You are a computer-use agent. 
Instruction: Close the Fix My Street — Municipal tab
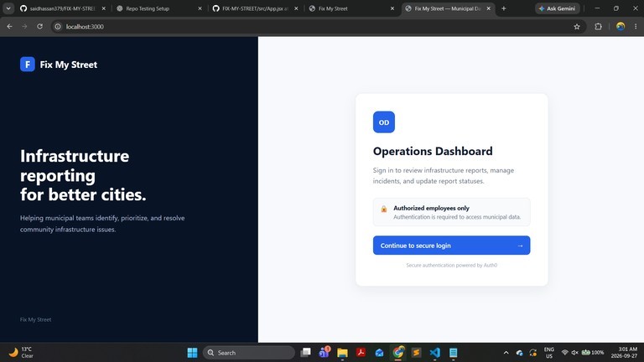click(488, 8)
